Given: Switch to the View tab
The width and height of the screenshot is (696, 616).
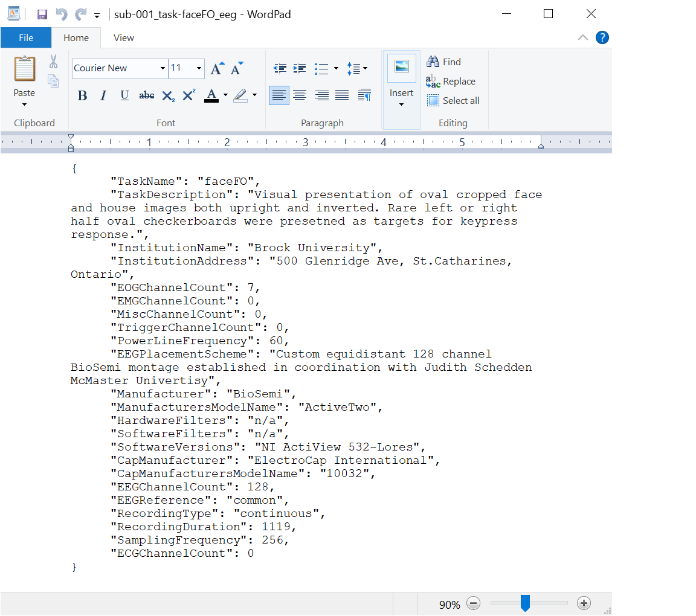Looking at the screenshot, I should 124,37.
